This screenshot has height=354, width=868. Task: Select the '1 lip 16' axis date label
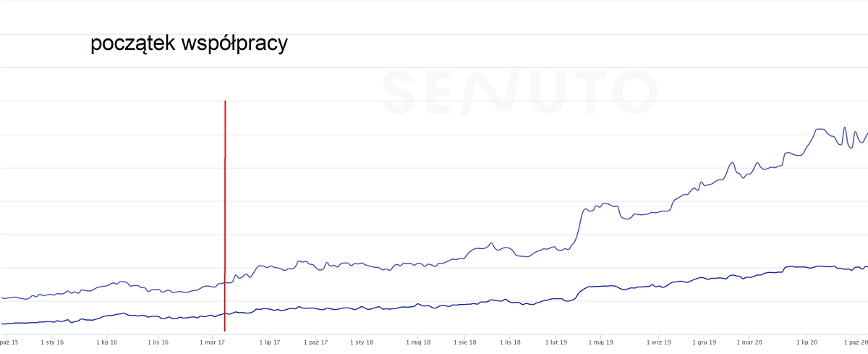tap(106, 342)
